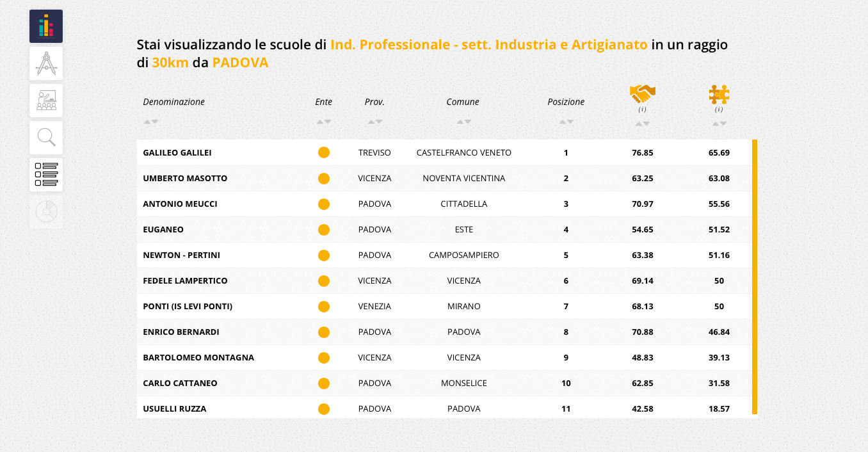Sort by Comune using the column arrows
This screenshot has width=868, height=452.
click(463, 122)
